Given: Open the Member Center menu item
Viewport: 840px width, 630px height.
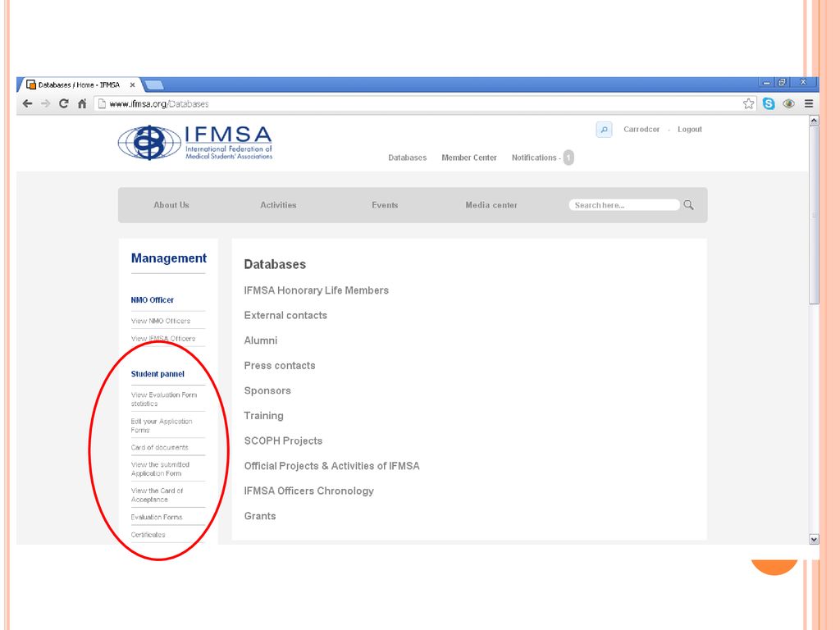Looking at the screenshot, I should pos(468,157).
